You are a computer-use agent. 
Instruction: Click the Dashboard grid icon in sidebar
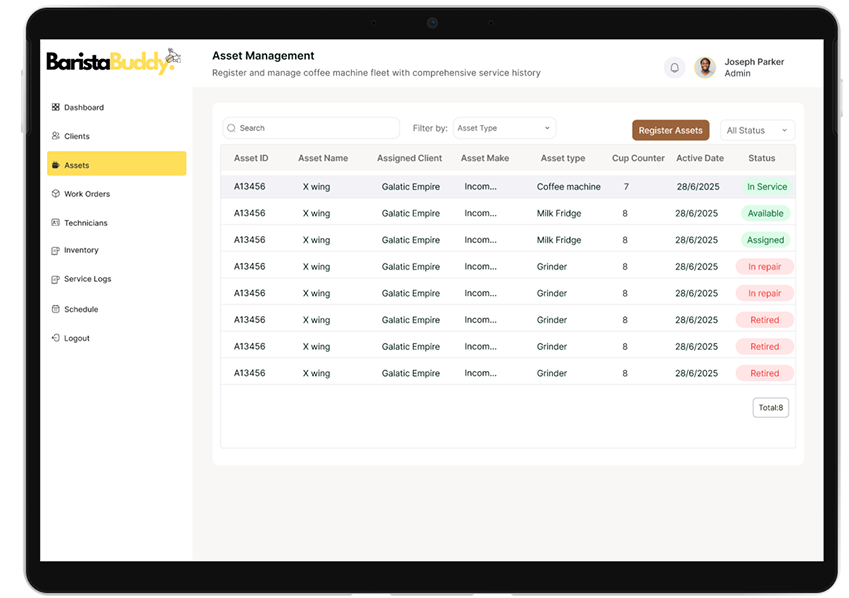coord(56,108)
